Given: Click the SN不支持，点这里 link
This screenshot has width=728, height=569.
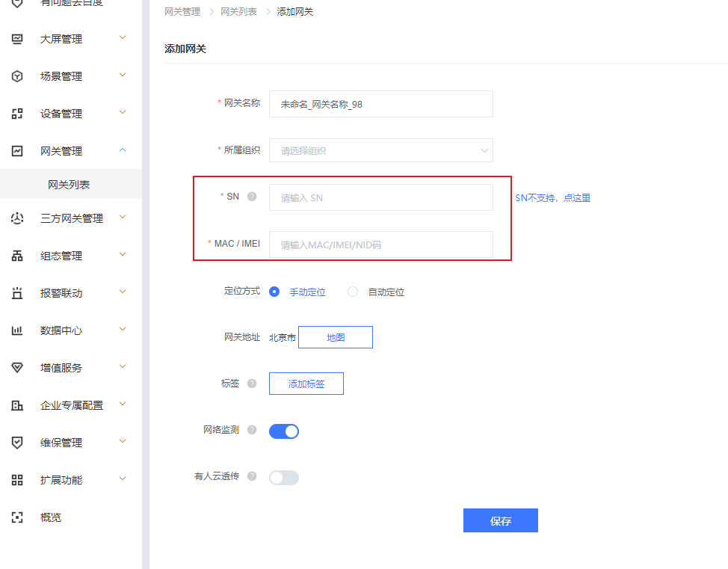Looking at the screenshot, I should pyautogui.click(x=552, y=198).
